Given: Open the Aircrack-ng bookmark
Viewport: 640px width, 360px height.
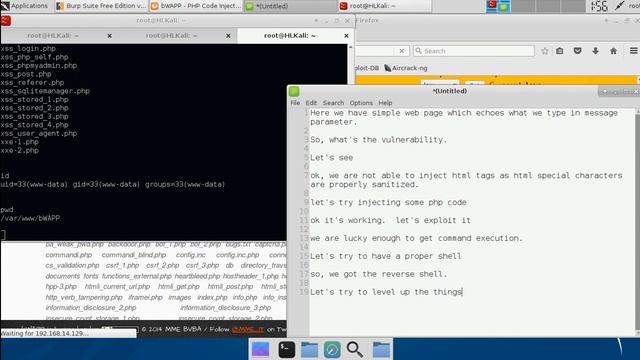Looking at the screenshot, I should pos(406,68).
